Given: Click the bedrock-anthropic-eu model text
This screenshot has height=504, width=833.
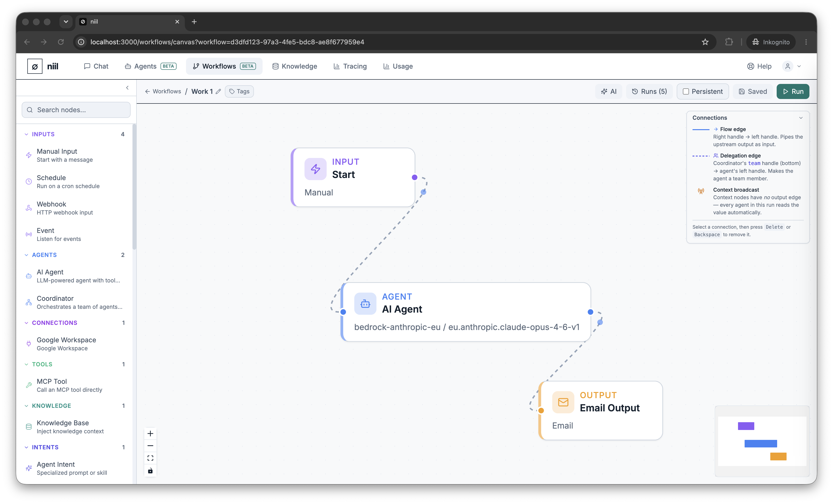Looking at the screenshot, I should [466, 327].
